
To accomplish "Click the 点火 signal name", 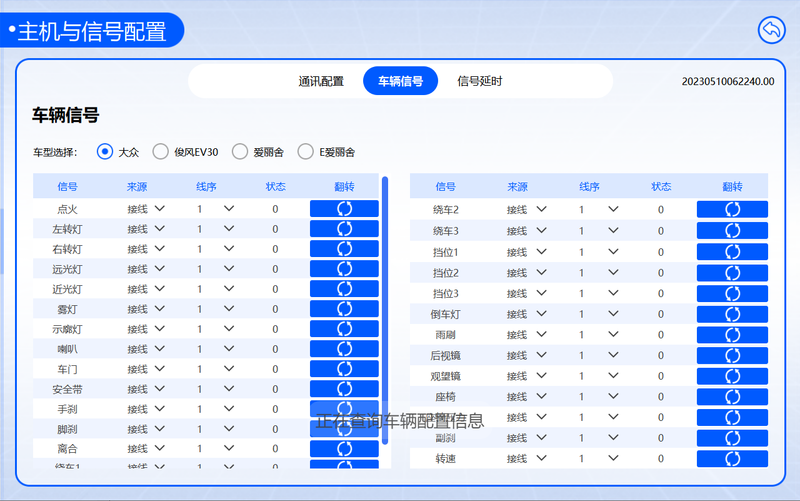I will coord(67,209).
